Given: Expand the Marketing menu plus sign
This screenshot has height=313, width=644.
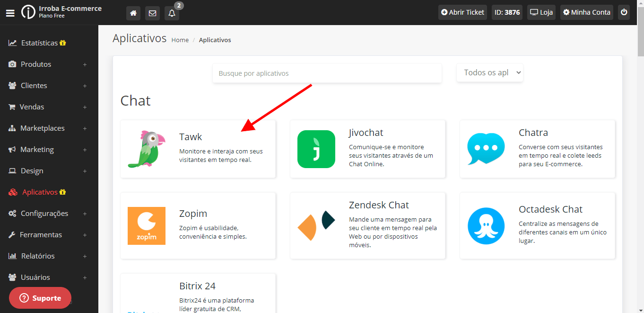Looking at the screenshot, I should click(85, 150).
